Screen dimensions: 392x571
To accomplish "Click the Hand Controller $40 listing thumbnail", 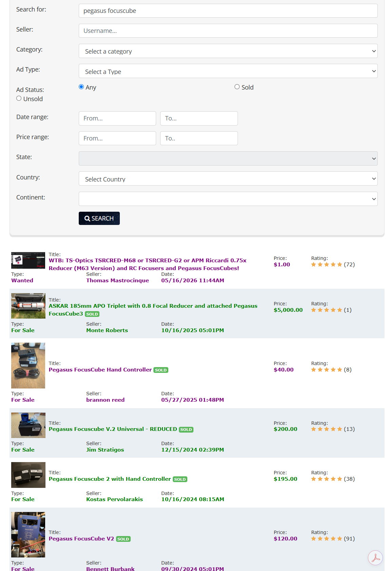I will click(x=28, y=365).
